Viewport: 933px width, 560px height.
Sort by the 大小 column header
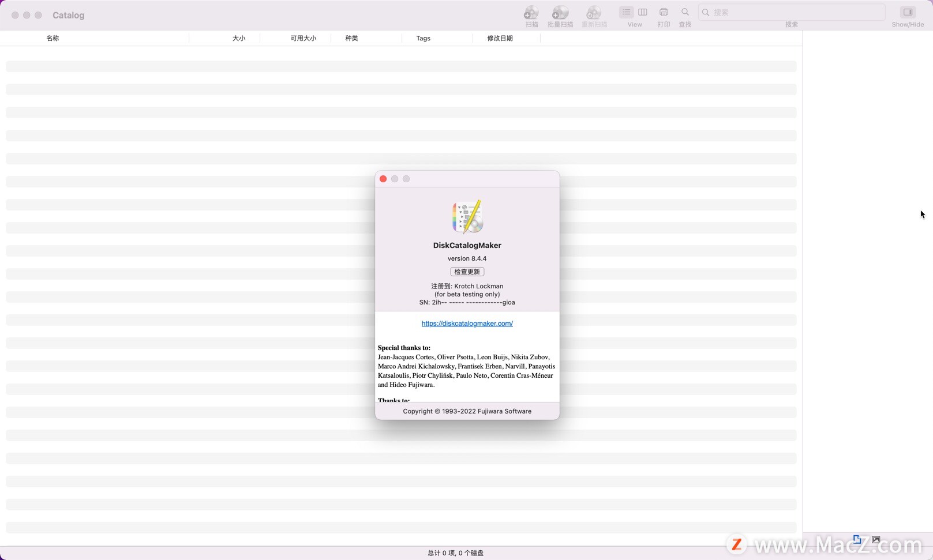click(x=239, y=38)
